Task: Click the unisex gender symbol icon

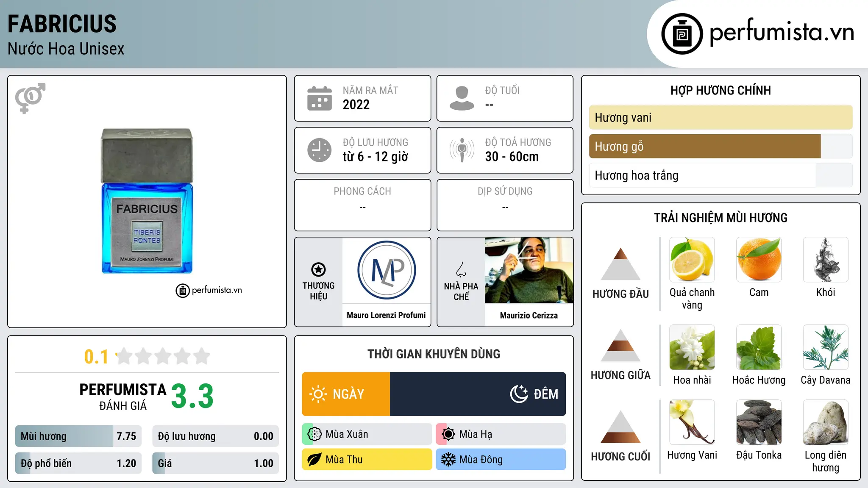Action: tap(30, 98)
